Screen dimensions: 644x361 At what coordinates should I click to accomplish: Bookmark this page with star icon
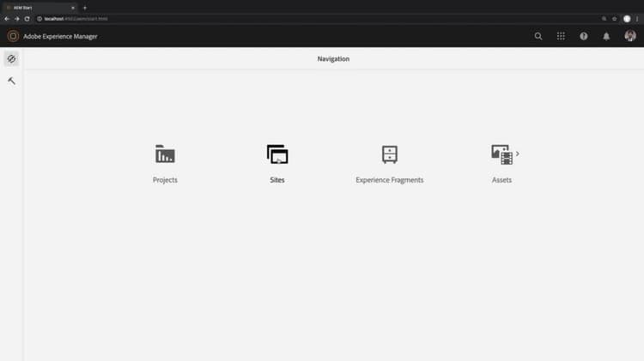(x=615, y=19)
